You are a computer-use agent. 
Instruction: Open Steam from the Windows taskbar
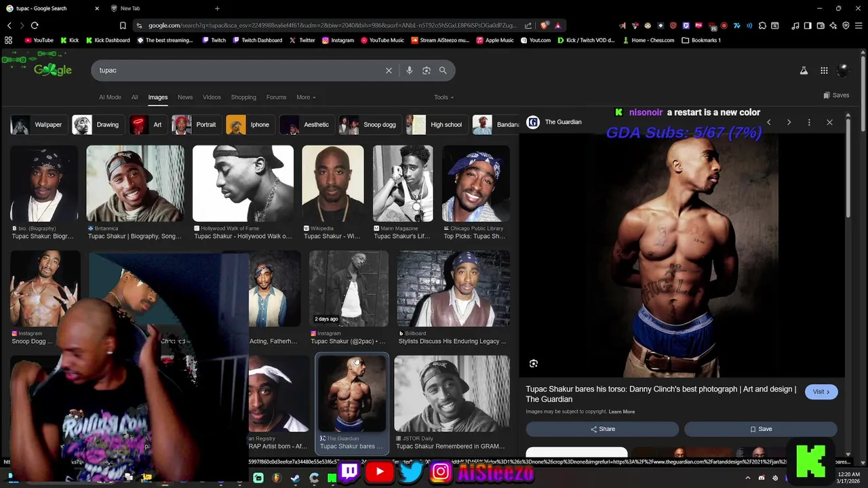point(295,478)
